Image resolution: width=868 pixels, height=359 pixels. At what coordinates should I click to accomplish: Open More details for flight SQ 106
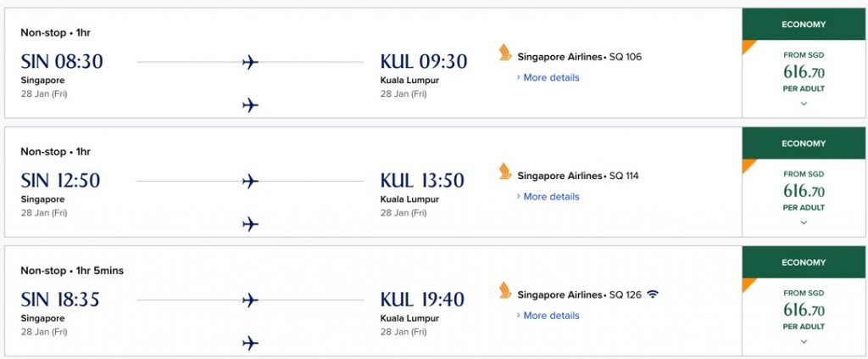coord(548,77)
